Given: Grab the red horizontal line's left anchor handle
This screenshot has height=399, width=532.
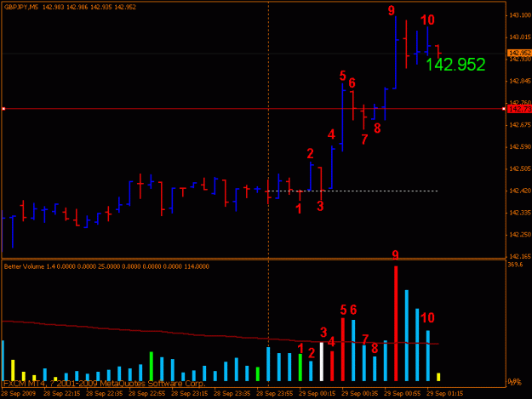Looking at the screenshot, I should (x=3, y=109).
